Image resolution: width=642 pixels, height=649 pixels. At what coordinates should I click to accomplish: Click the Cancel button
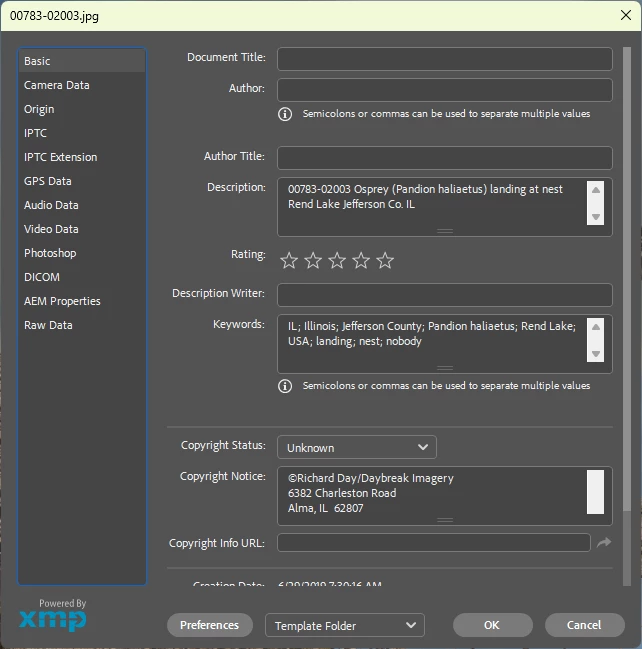pyautogui.click(x=584, y=625)
